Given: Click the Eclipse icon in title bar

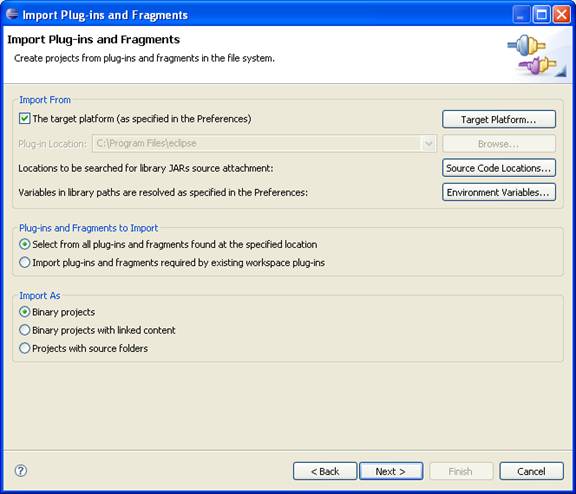Looking at the screenshot, I should click(12, 14).
